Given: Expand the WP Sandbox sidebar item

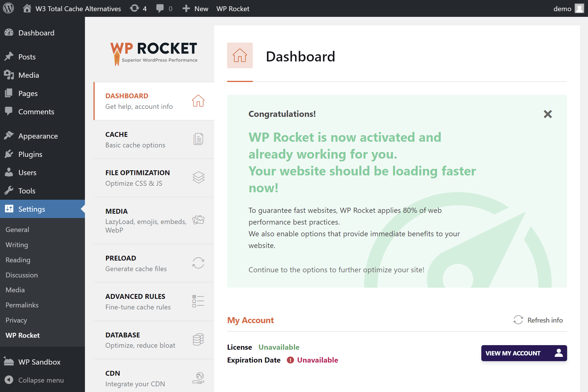Looking at the screenshot, I should point(39,361).
